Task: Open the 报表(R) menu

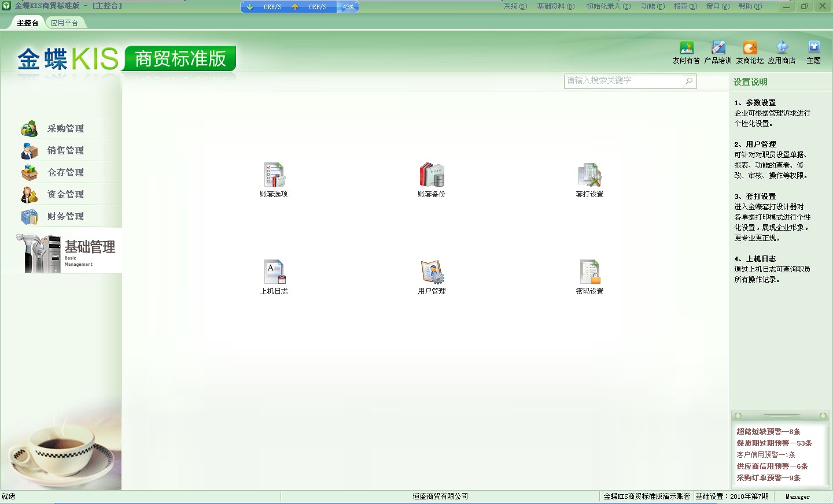Action: click(x=685, y=6)
